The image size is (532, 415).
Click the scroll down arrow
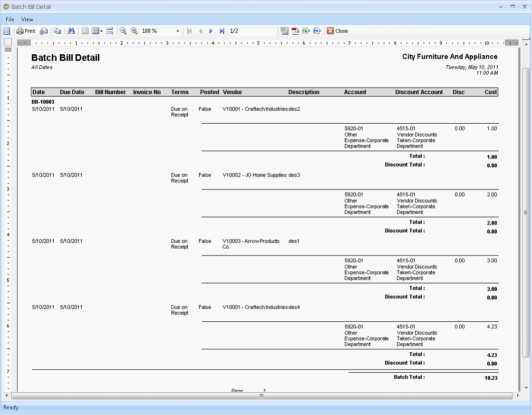coord(526,387)
